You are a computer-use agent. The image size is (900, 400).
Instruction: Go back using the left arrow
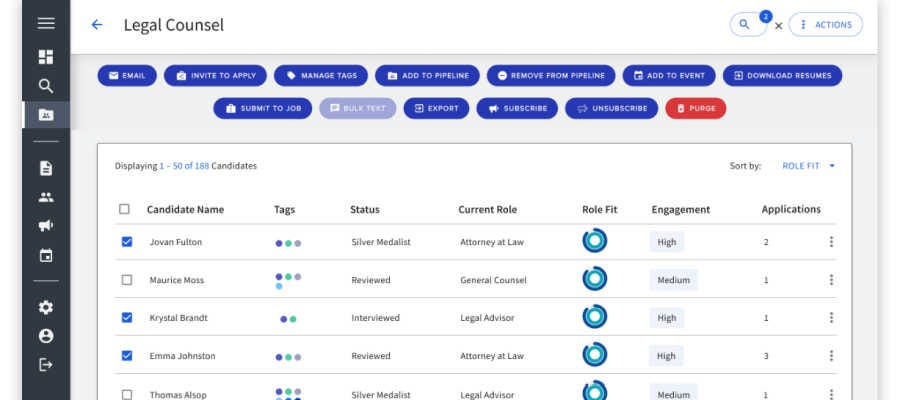tap(96, 25)
